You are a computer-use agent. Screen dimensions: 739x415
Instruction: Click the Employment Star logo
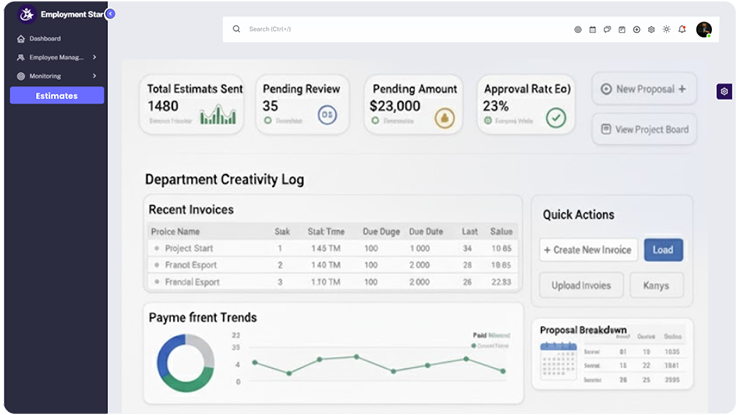pyautogui.click(x=27, y=14)
